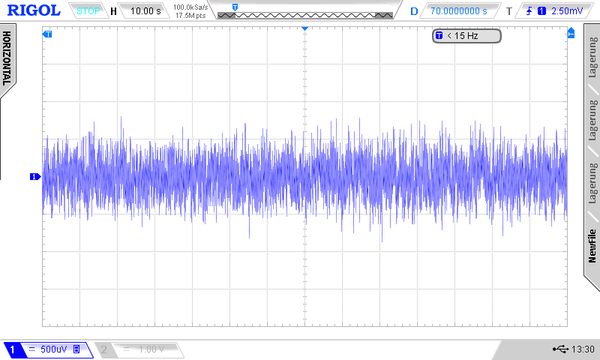The image size is (600, 360).
Task: Click the trigger marker in memory bar
Action: point(235,7)
